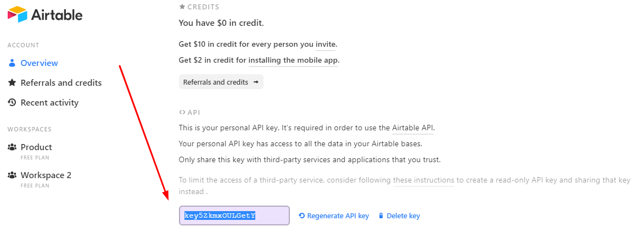The width and height of the screenshot is (644, 243).
Task: Click the Airtable logo icon
Action: pyautogui.click(x=17, y=14)
